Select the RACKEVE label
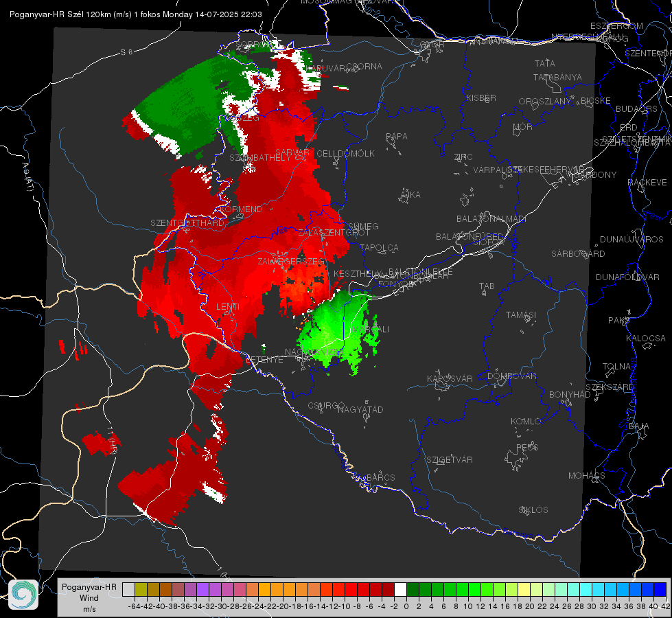 pos(647,183)
